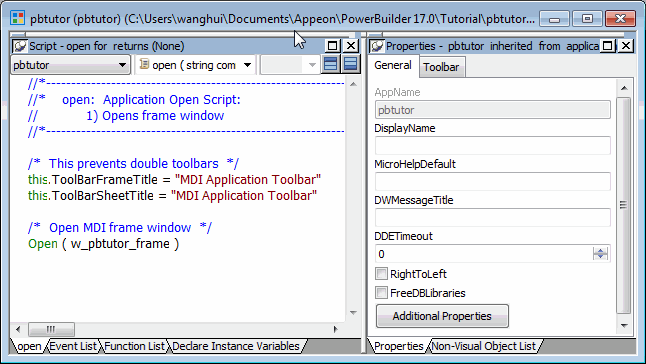
Task: Click the Additional Properties button
Action: [442, 316]
